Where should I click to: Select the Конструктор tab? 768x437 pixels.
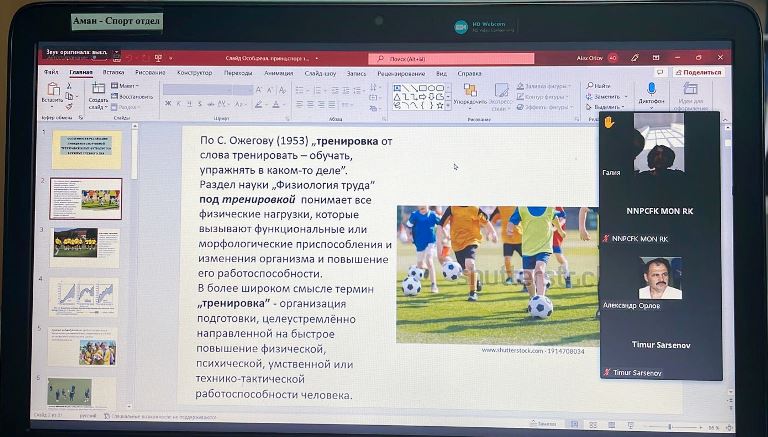point(194,73)
